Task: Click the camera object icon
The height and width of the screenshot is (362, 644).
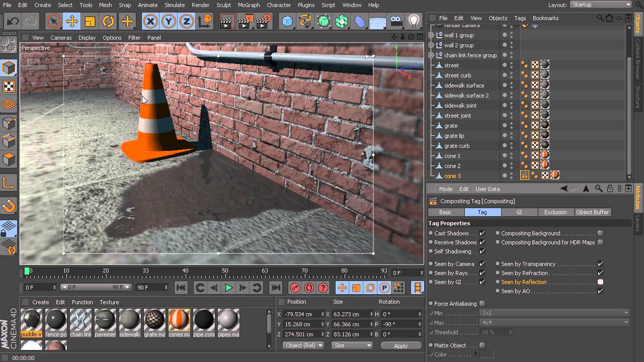Action: tap(396, 22)
